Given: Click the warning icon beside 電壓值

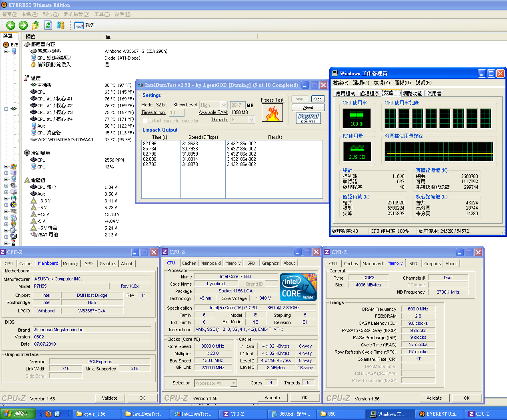Looking at the screenshot, I should click(27, 180).
